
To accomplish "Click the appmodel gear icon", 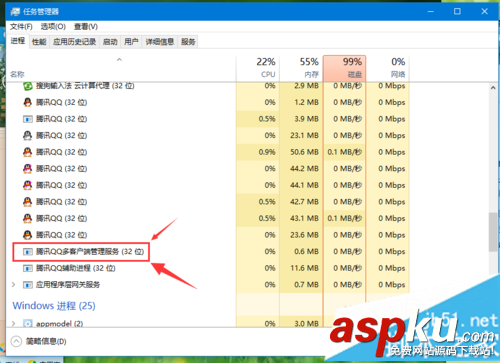I will 27,323.
